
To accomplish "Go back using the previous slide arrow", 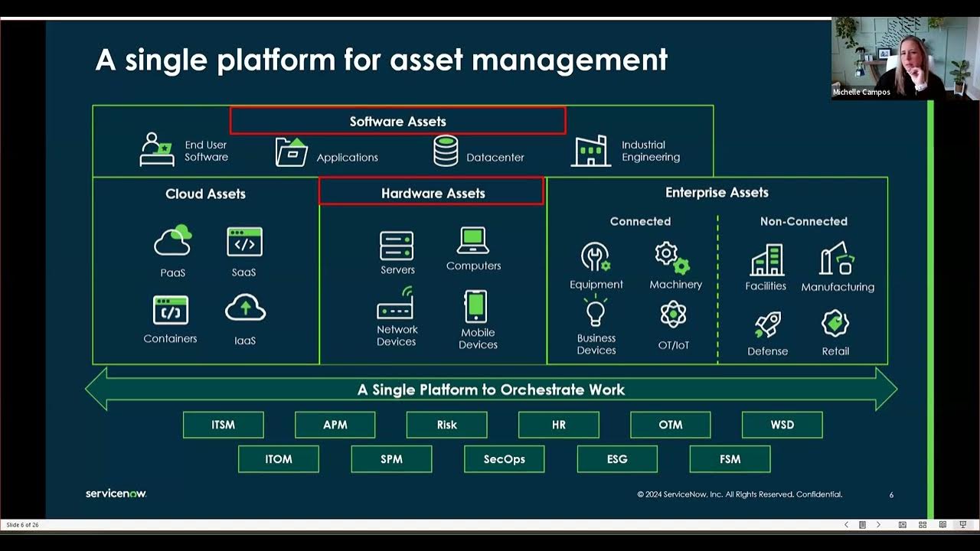I will (x=846, y=525).
